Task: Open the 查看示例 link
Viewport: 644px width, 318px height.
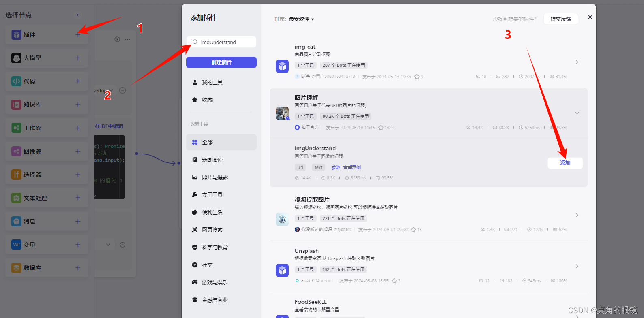Action: (352, 167)
